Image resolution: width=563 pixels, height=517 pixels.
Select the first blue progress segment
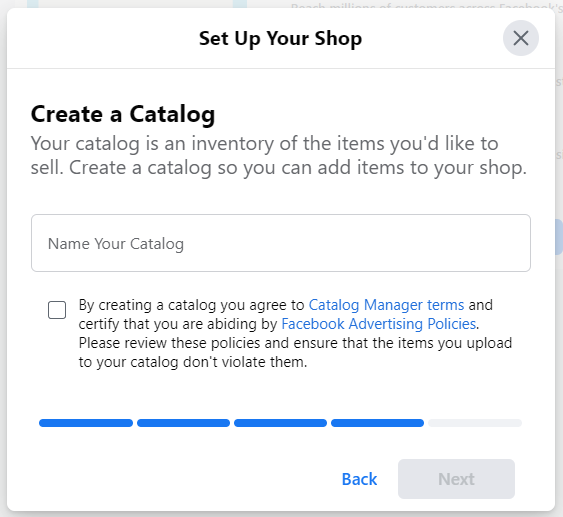pyautogui.click(x=86, y=423)
